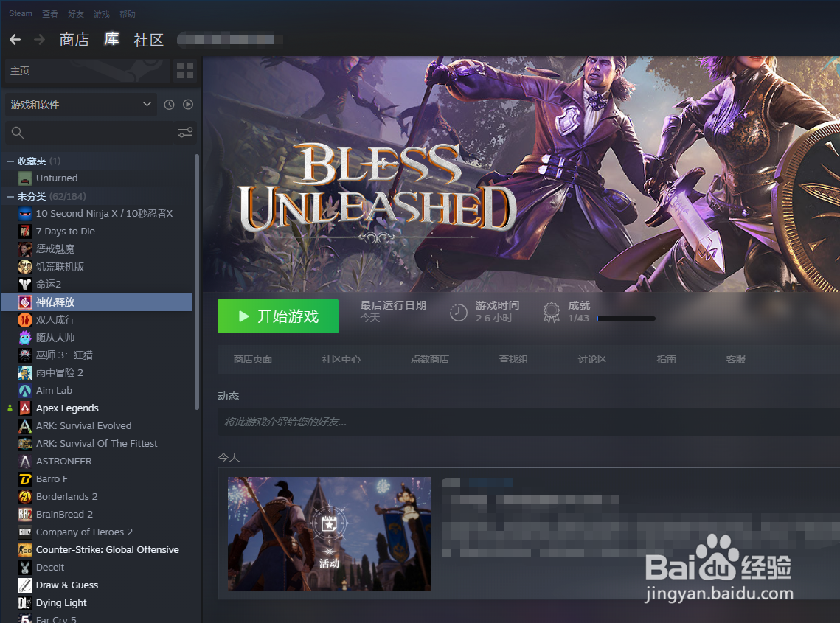
Task: Switch to 社区 tab
Action: click(x=148, y=40)
